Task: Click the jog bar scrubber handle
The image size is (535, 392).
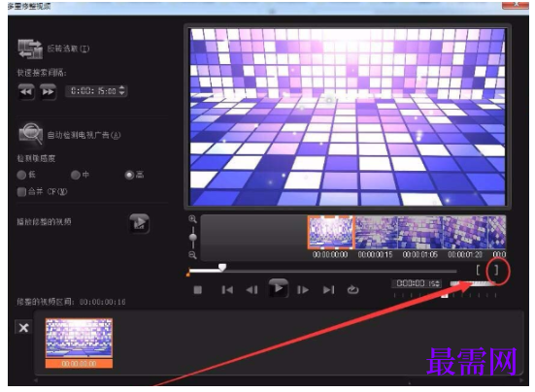Action: (x=222, y=267)
